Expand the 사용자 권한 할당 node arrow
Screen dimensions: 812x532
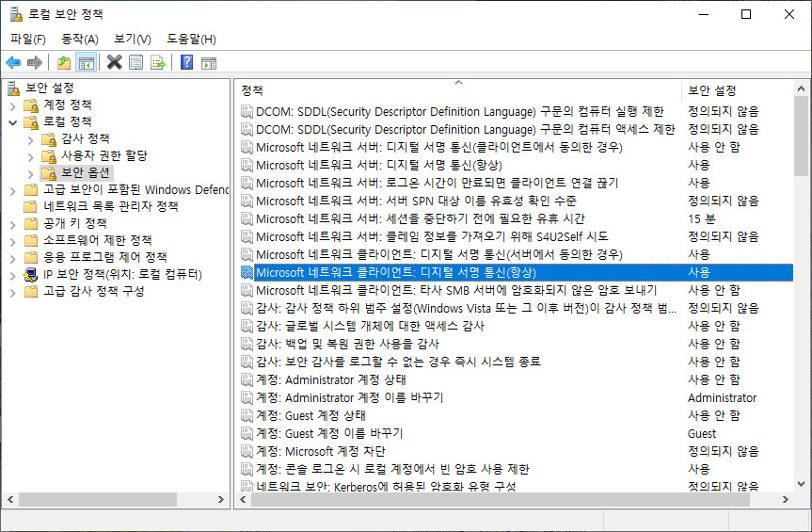click(x=30, y=157)
